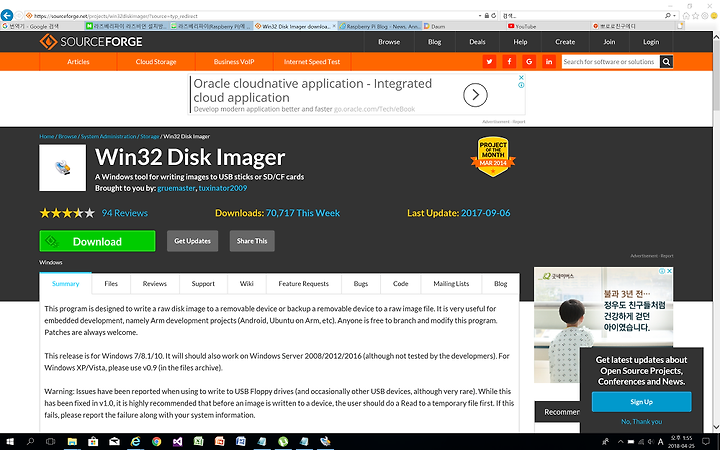Screen dimensions: 720x450
Task: Click the star rating
Action: (67, 213)
